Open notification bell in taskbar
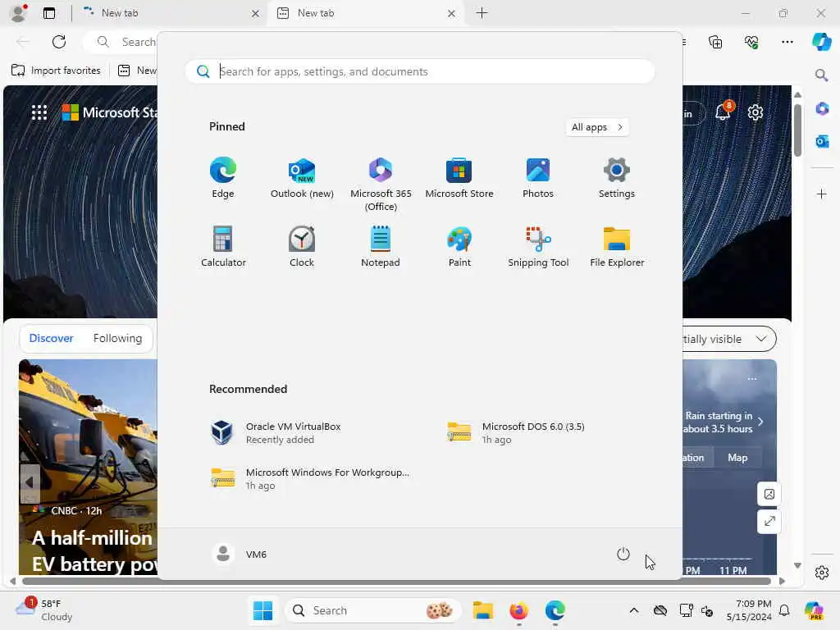This screenshot has height=630, width=840. pos(784,610)
